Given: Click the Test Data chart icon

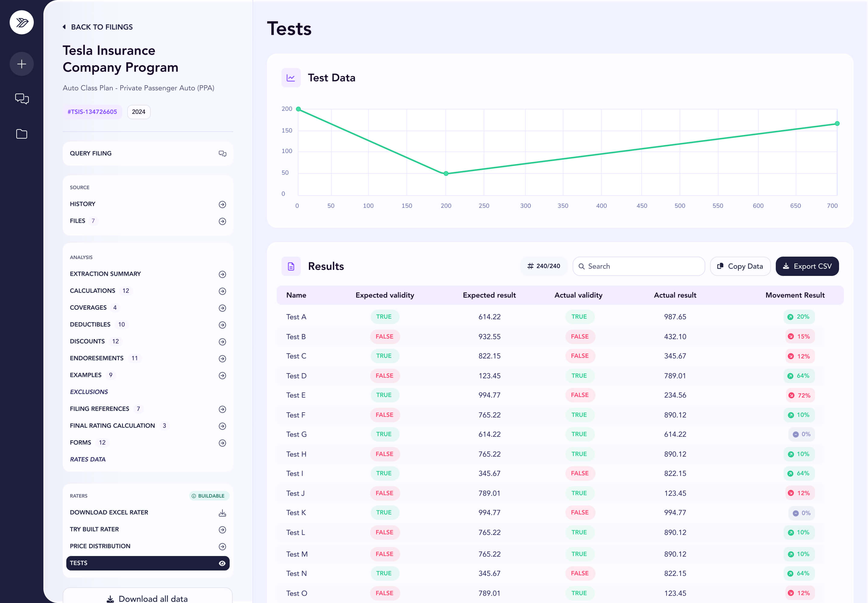Looking at the screenshot, I should pos(291,78).
